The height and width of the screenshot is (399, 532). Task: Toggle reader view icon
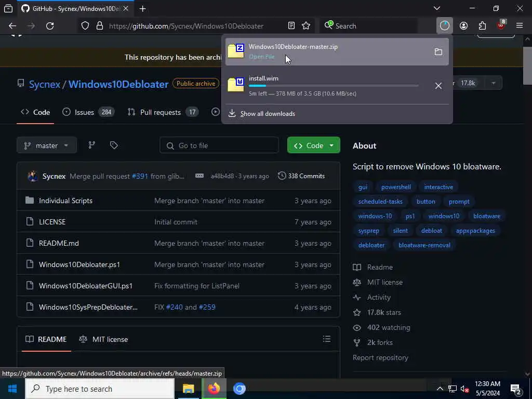(291, 26)
